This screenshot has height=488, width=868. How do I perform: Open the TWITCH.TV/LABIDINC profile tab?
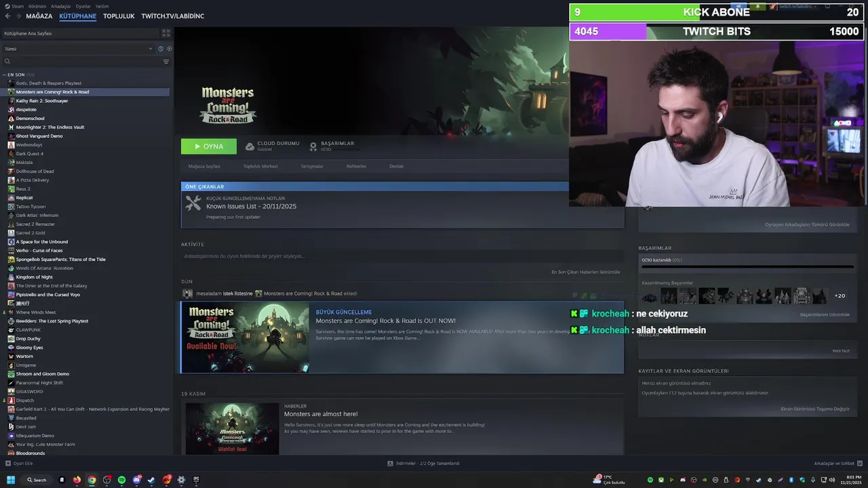point(172,16)
